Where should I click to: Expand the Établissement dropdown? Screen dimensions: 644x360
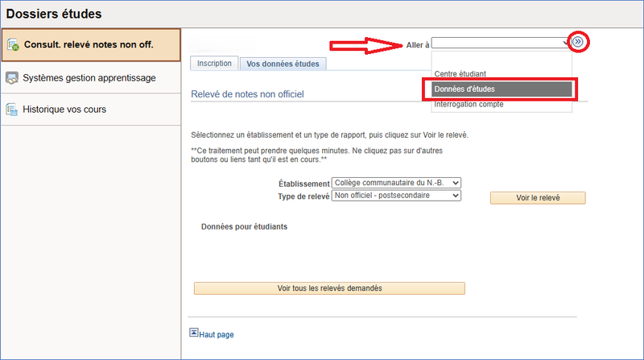point(396,184)
